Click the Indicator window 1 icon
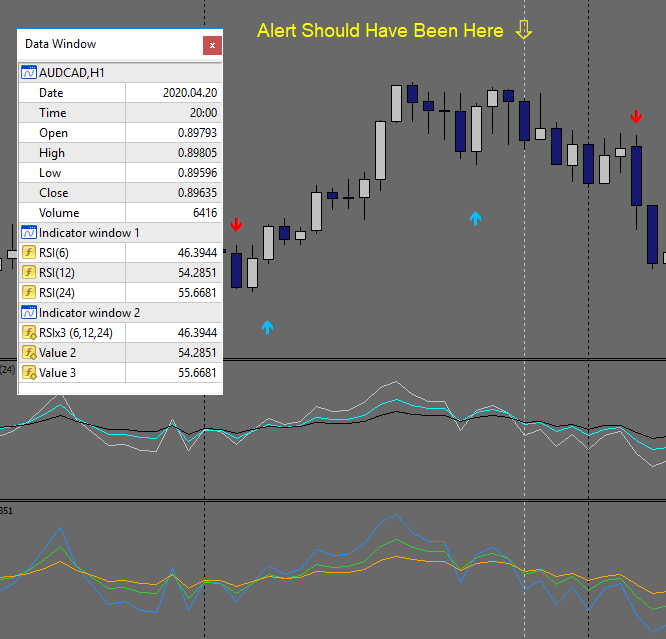 tap(28, 232)
